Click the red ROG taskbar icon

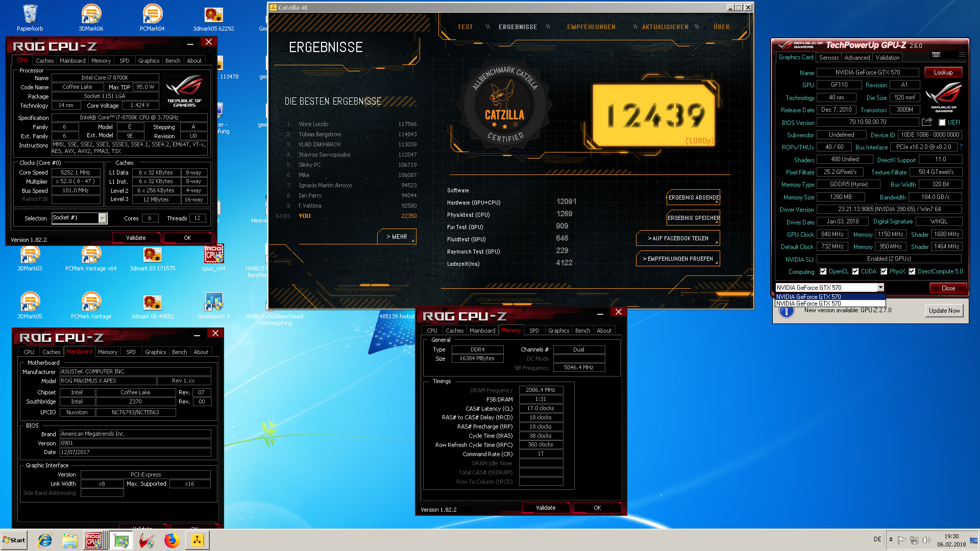pyautogui.click(x=147, y=540)
